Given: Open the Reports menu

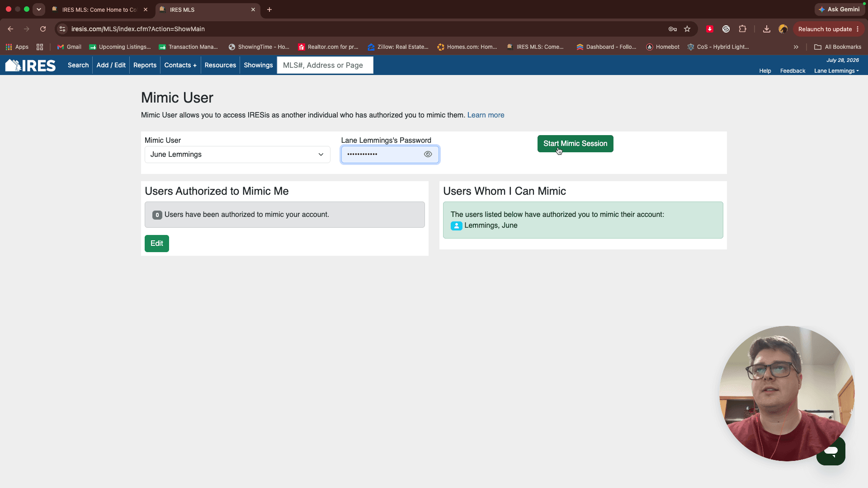Looking at the screenshot, I should 145,65.
